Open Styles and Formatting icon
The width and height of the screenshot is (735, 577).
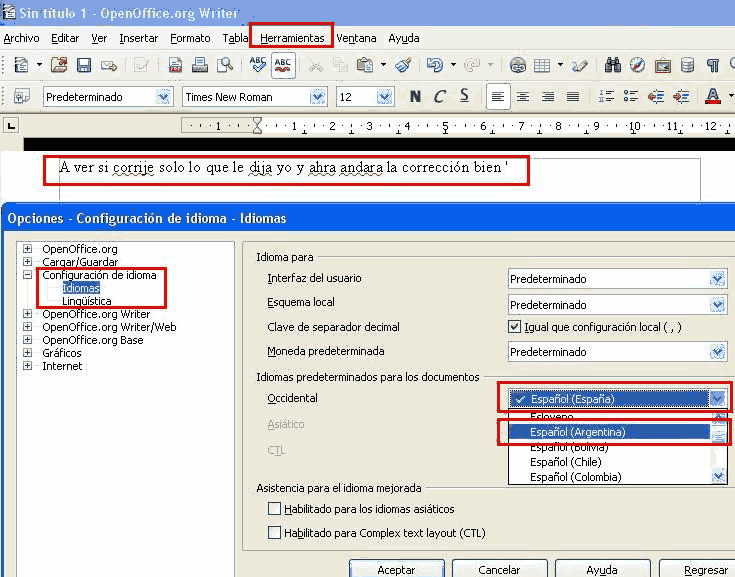point(21,97)
